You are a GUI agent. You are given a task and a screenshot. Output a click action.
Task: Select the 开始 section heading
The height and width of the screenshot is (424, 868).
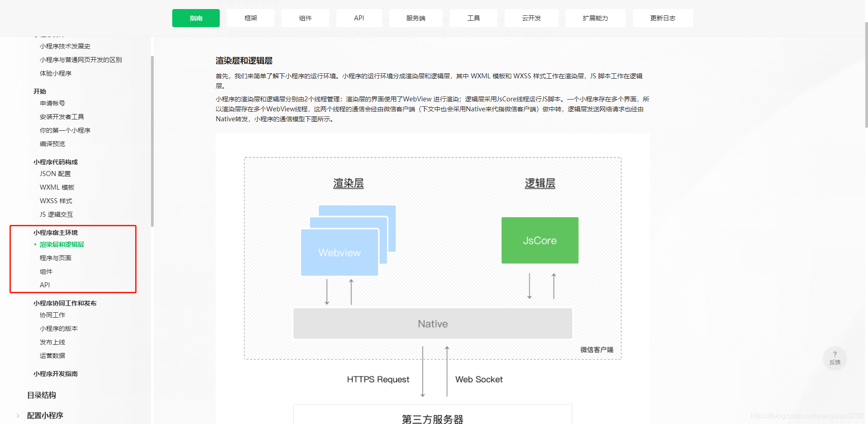coord(40,91)
